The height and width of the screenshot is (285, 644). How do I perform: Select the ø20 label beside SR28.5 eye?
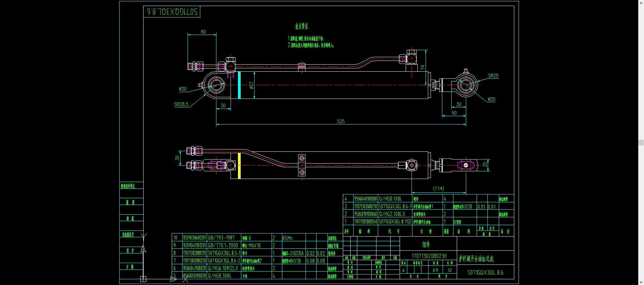[183, 89]
